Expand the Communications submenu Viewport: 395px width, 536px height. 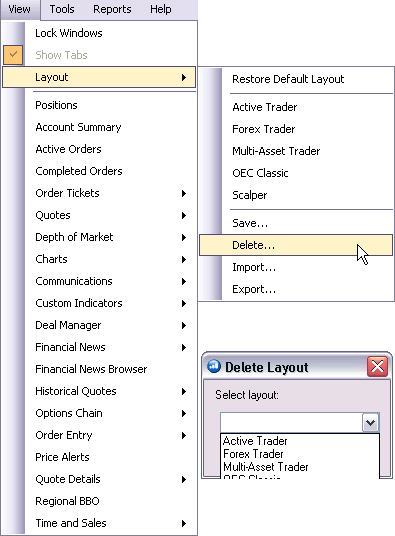99,281
